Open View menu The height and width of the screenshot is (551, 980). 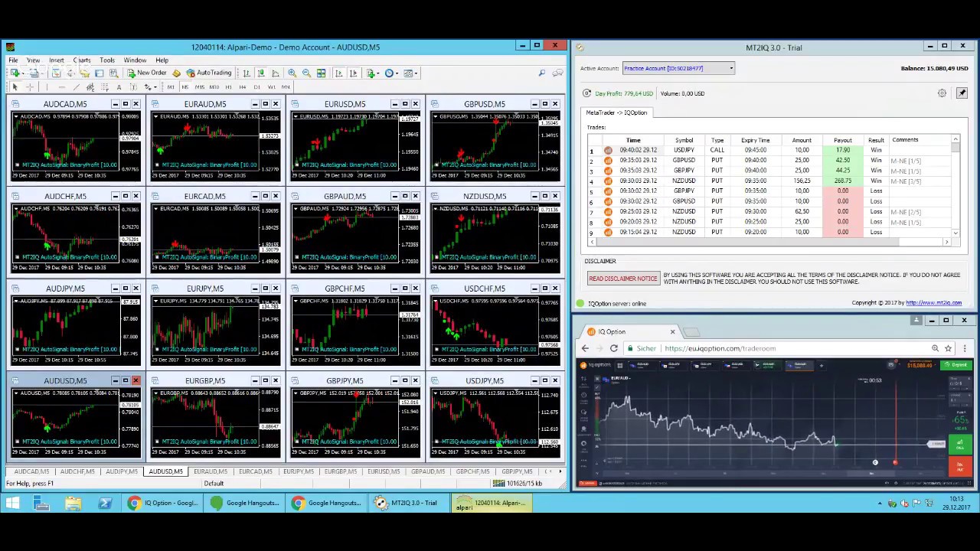[x=33, y=60]
